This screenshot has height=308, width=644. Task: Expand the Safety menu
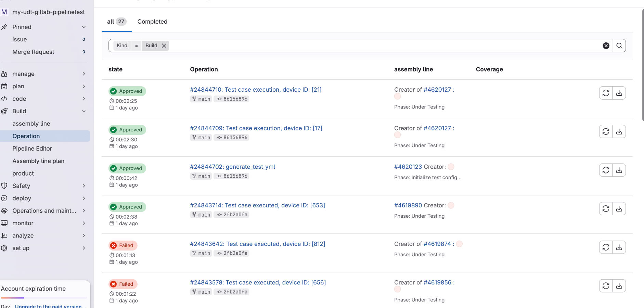coord(84,186)
